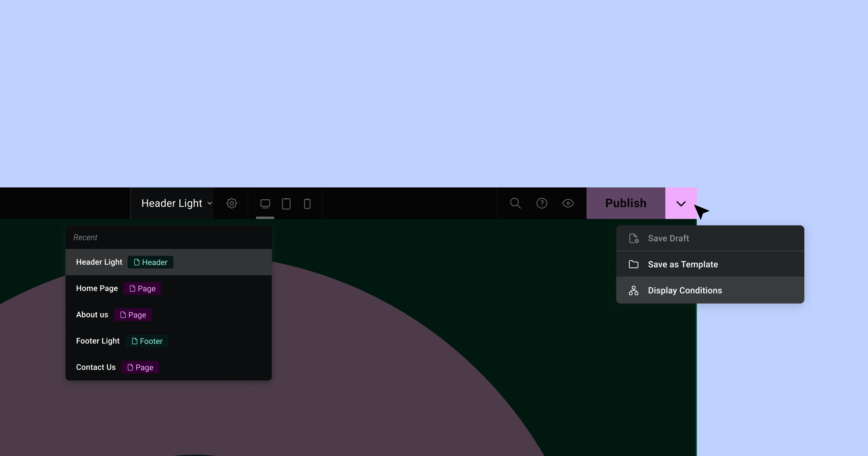Click the save draft document icon
This screenshot has width=868, height=456.
click(x=634, y=238)
